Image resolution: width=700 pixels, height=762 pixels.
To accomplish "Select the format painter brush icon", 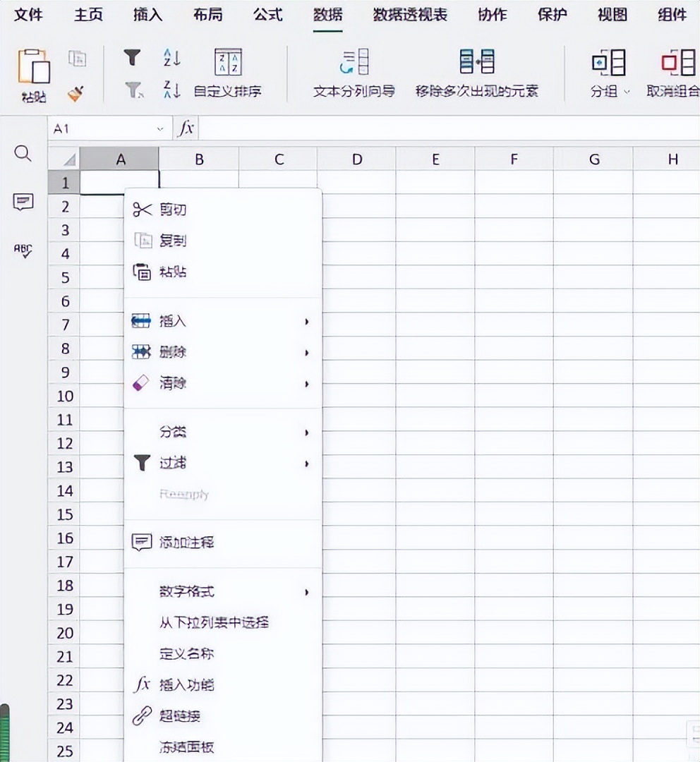I will click(x=74, y=94).
